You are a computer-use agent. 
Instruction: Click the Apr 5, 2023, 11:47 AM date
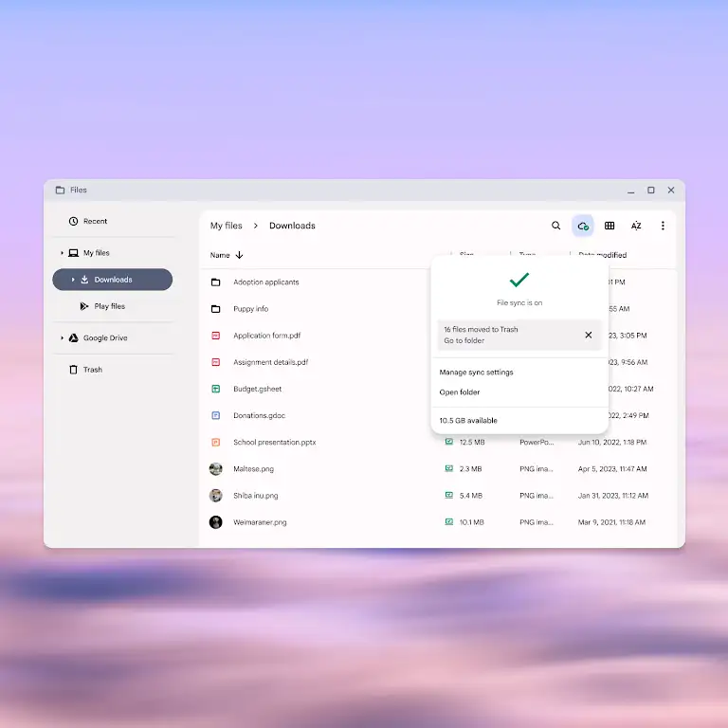(612, 469)
